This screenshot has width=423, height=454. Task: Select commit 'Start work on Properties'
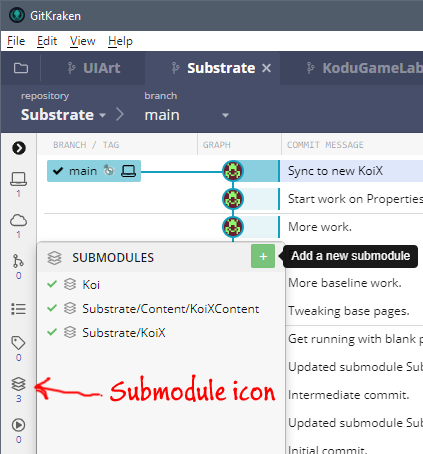coord(355,199)
